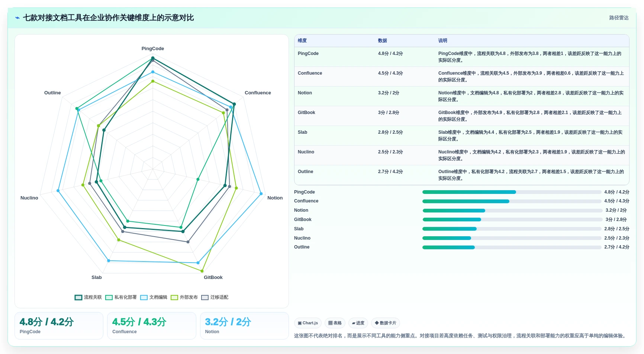Click the 2.7分 / 4.2分 value in the Outline table row

(x=390, y=172)
